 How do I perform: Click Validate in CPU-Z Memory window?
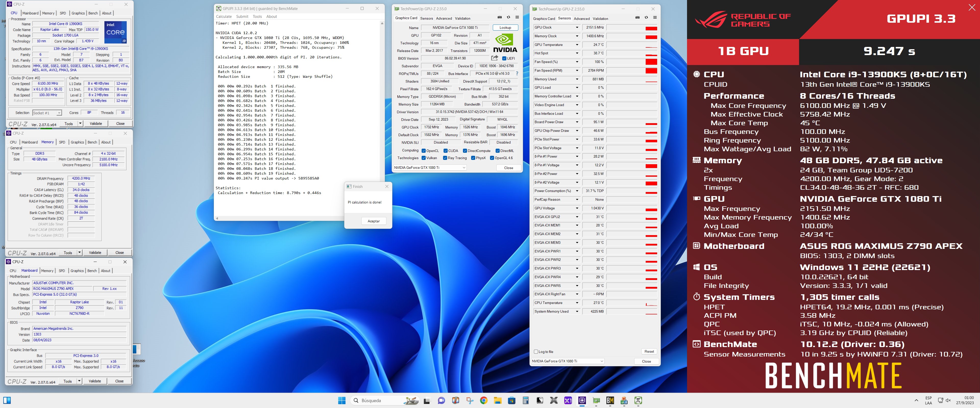[x=95, y=252]
